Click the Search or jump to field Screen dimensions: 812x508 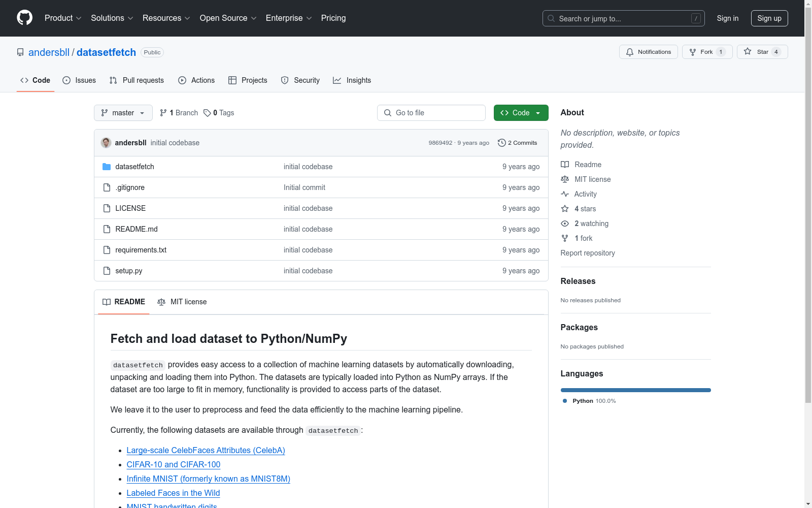[624, 18]
